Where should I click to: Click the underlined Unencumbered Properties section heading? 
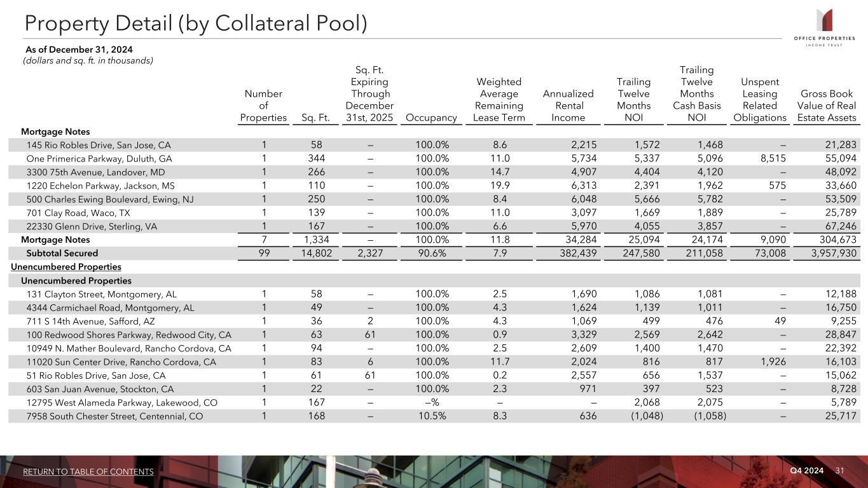point(66,267)
